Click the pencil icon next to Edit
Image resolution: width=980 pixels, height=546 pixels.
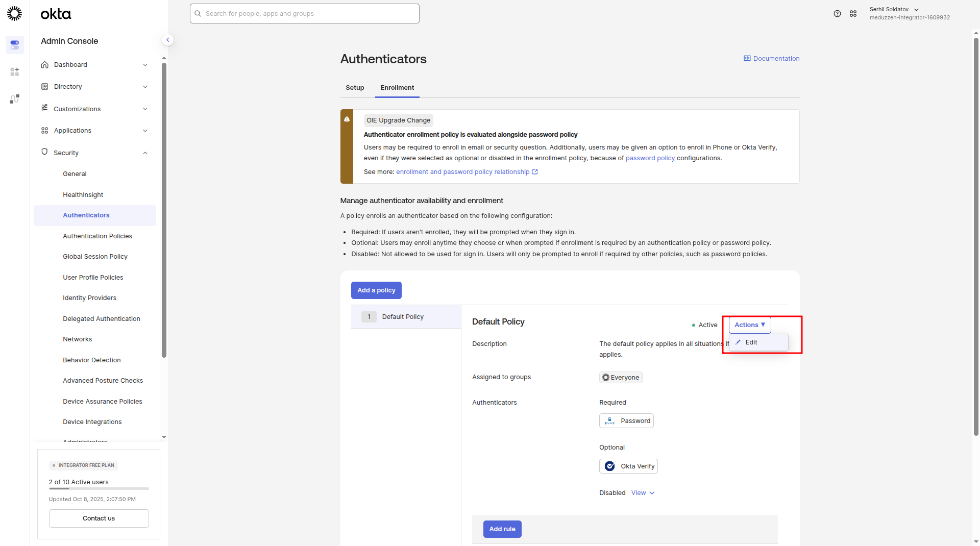(x=738, y=342)
